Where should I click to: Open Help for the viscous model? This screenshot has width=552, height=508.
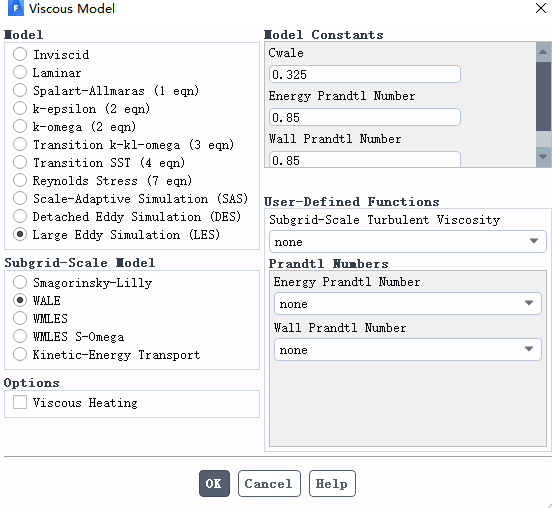point(332,484)
